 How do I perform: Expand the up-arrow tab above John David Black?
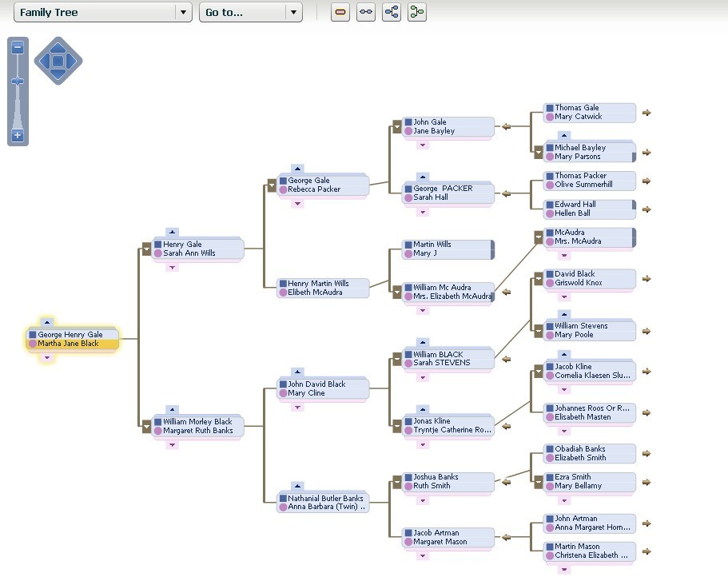click(x=297, y=372)
